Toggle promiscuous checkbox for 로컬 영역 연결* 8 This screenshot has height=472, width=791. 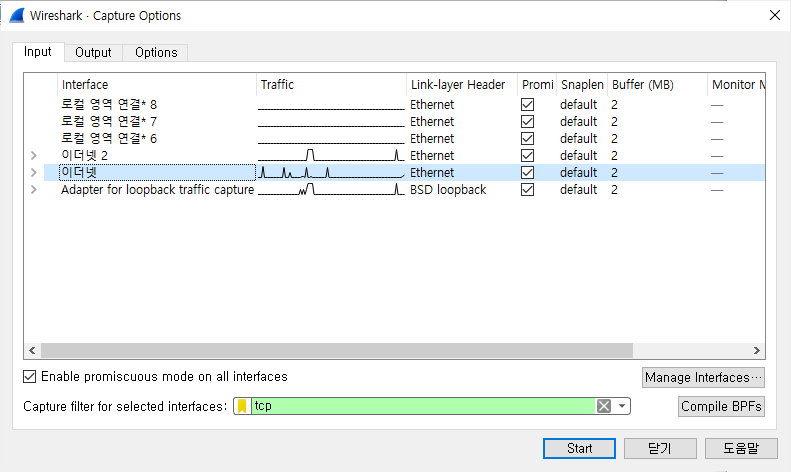pyautogui.click(x=527, y=104)
